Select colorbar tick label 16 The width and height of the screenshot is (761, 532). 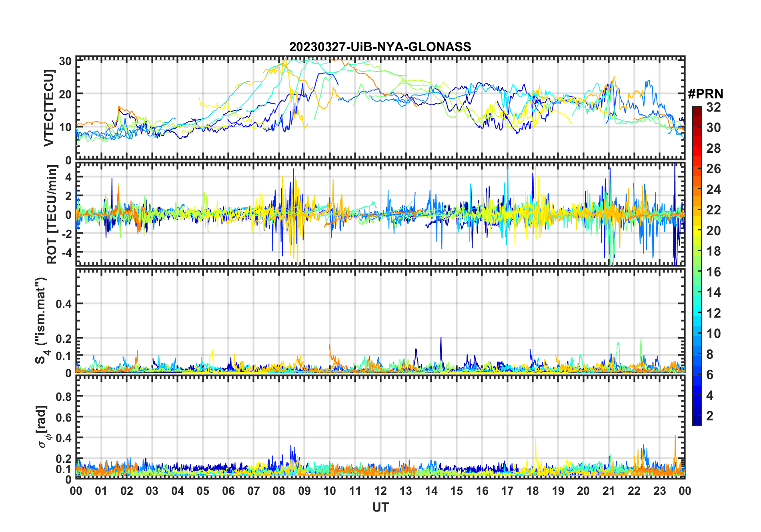pyautogui.click(x=713, y=272)
